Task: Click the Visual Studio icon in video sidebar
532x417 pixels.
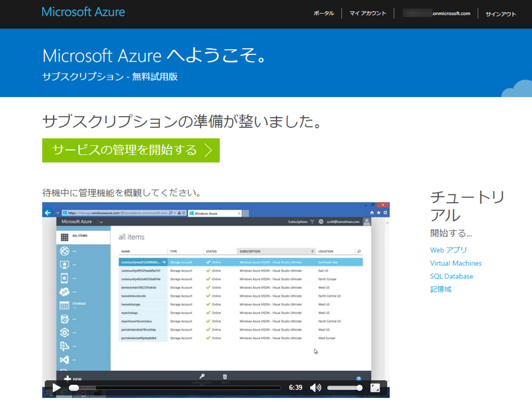Action: pyautogui.click(x=65, y=359)
